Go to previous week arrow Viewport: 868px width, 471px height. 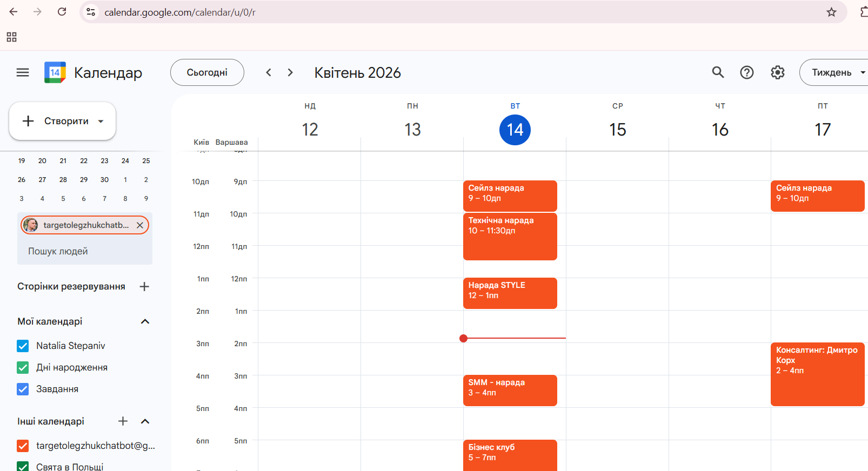point(269,72)
